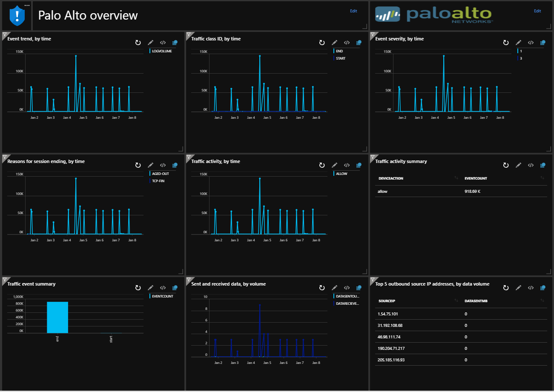554x392 pixels.
Task: Open the ellipsis menu by the shield icon
Action: 27,5
